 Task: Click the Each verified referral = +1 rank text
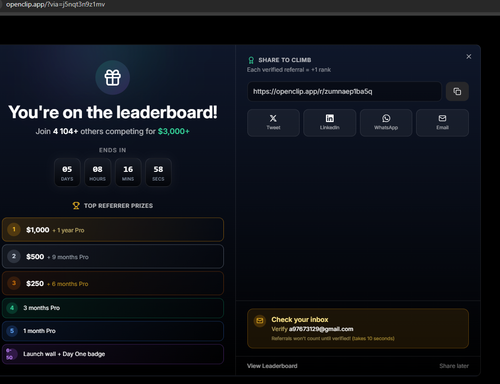click(x=289, y=70)
